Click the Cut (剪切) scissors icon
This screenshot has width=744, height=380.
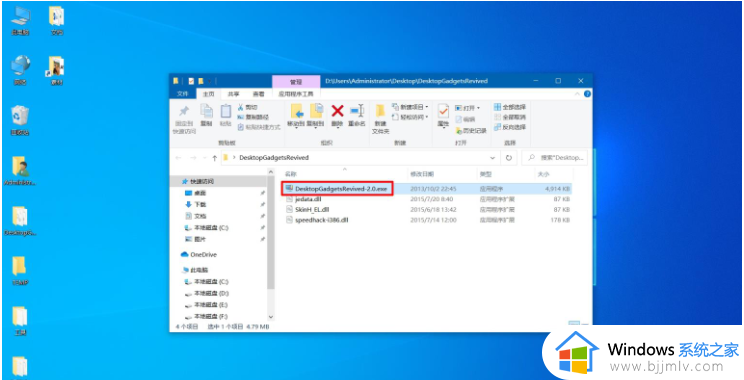(x=241, y=107)
